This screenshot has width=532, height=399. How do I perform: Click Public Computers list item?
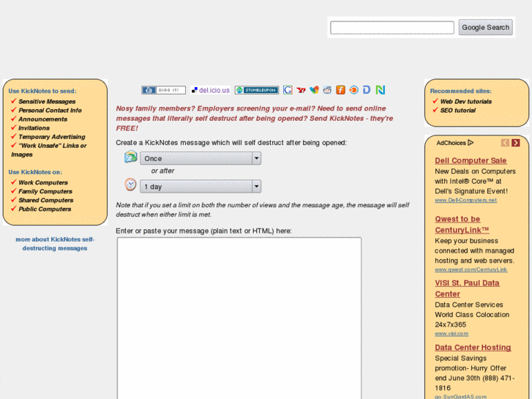pos(45,209)
